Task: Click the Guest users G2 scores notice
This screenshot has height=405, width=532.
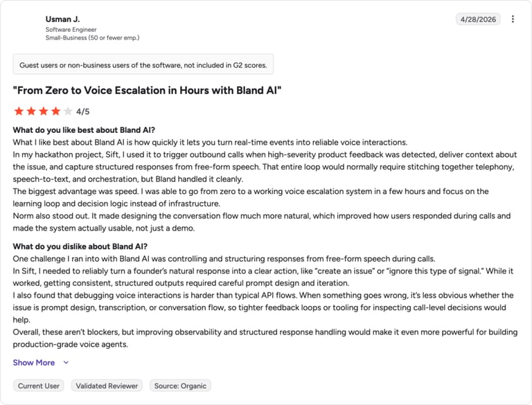Action: (x=143, y=65)
